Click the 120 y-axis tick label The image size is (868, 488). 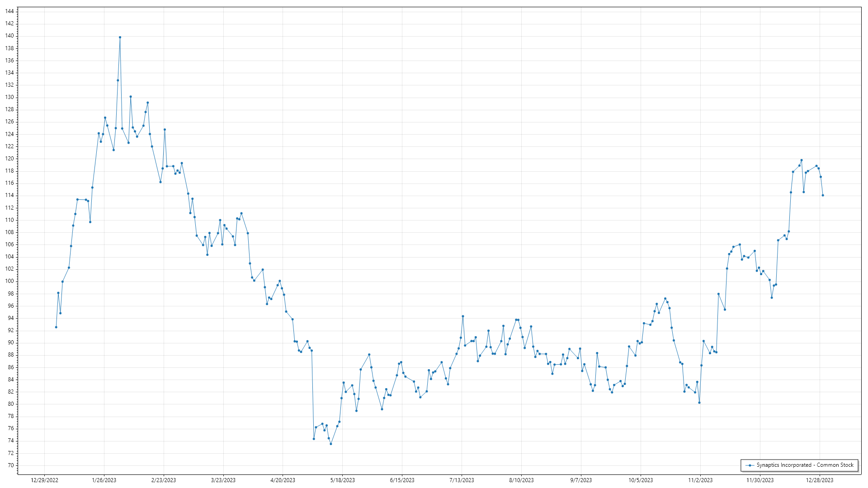9,159
